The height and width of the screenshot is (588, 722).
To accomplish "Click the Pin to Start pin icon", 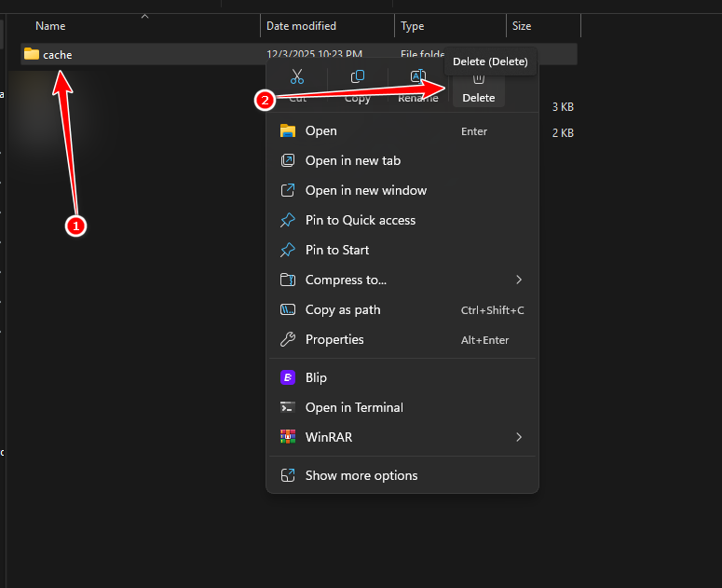I will click(288, 250).
